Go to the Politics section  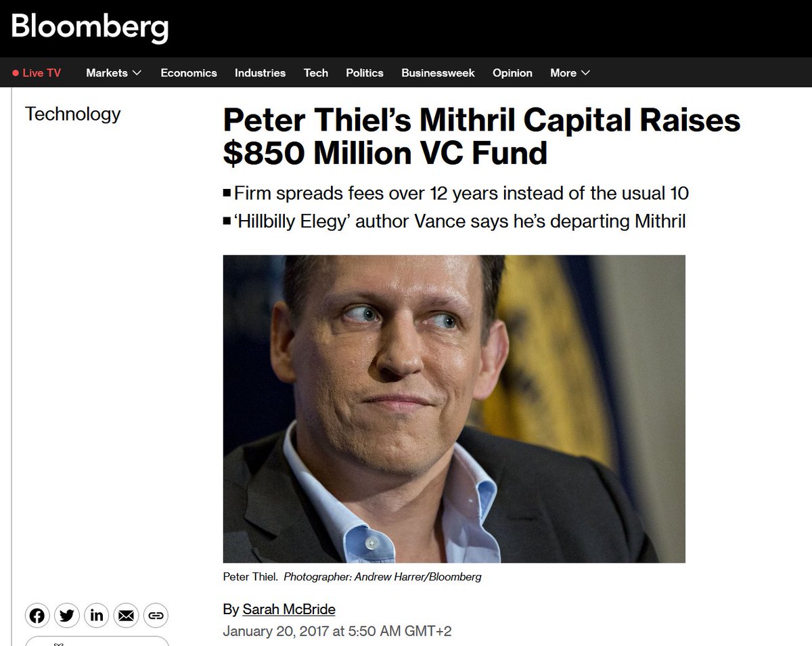(x=365, y=73)
